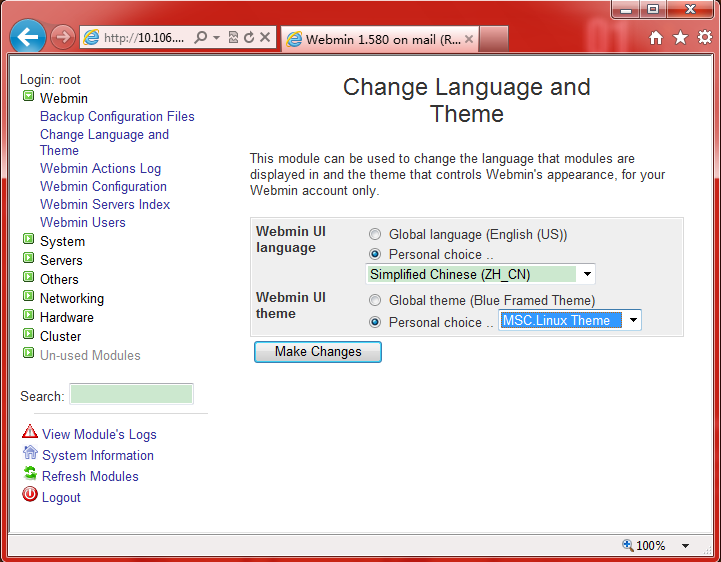
Task: Click the red Logout power icon
Action: point(30,494)
